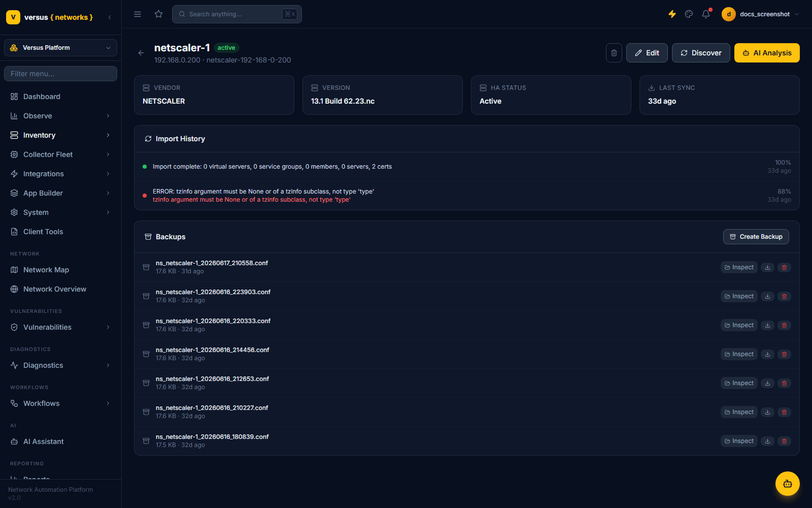Click Create Backup button

click(756, 237)
